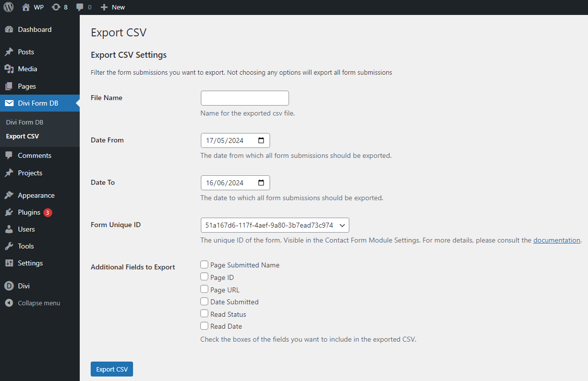Click the Divi Form DB envelope icon
Image resolution: width=588 pixels, height=381 pixels.
[x=9, y=103]
